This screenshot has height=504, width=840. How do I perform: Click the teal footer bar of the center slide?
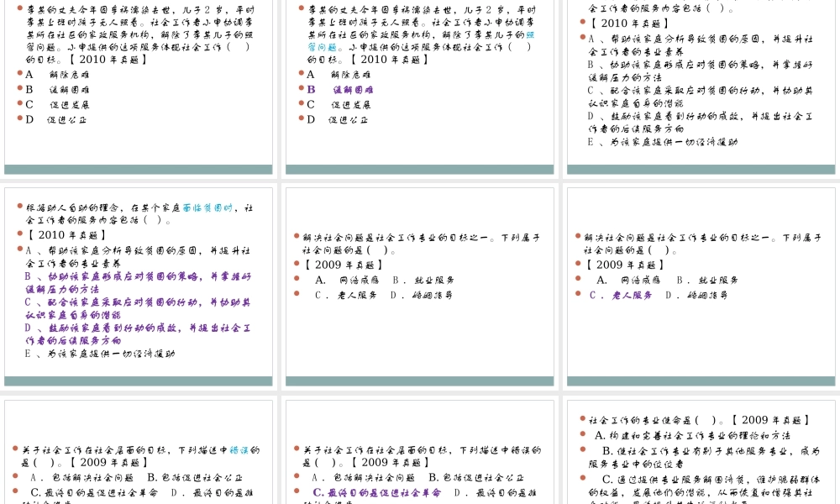tap(420, 381)
